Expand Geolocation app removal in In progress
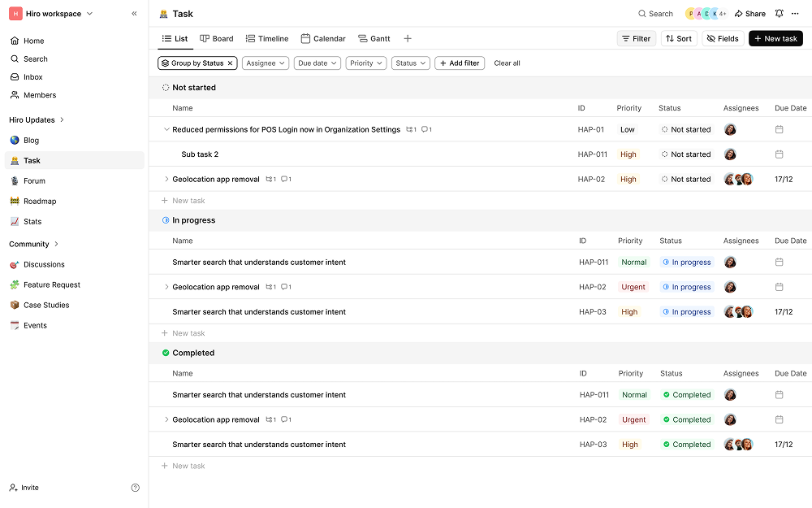This screenshot has width=812, height=508. (x=166, y=287)
